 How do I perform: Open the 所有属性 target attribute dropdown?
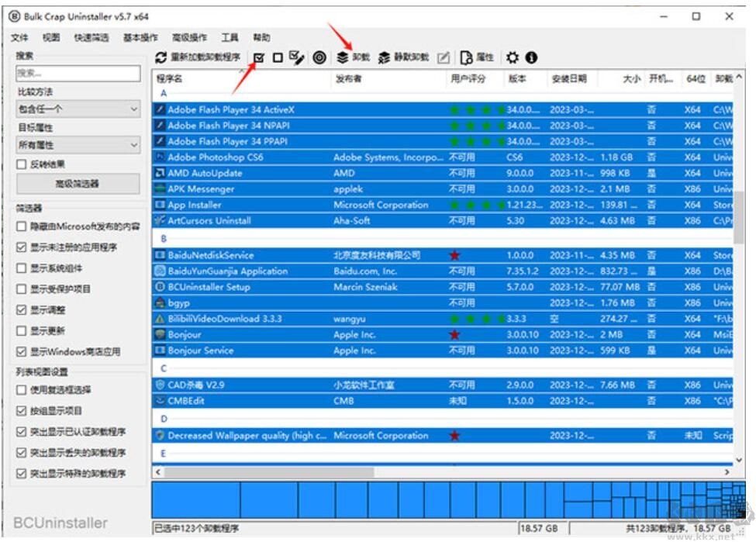[x=78, y=144]
